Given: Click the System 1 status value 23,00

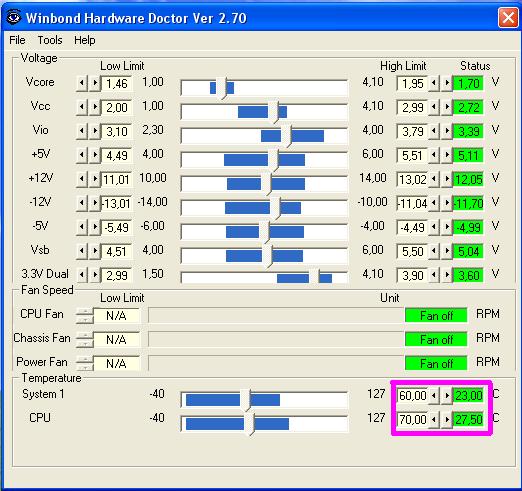Looking at the screenshot, I should pyautogui.click(x=468, y=396).
